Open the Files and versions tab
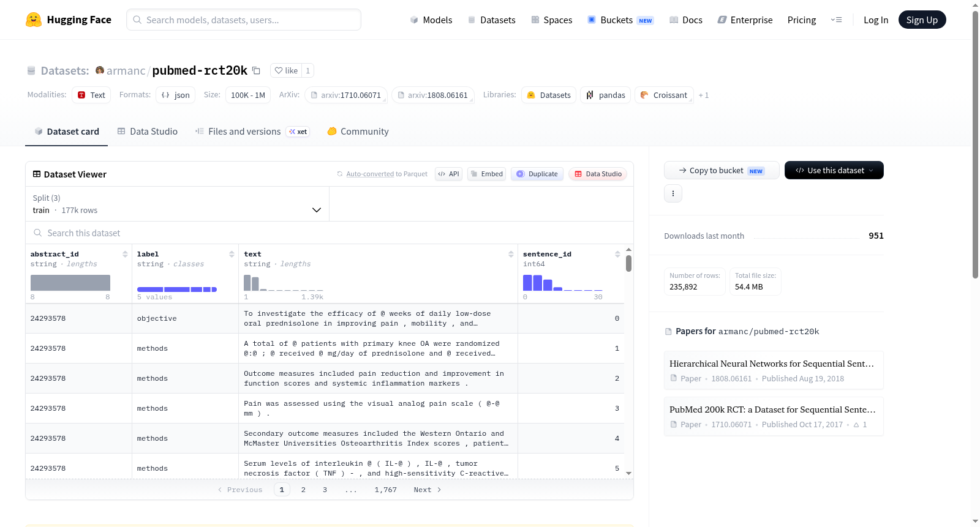Screen dimensions: 980x527 (x=252, y=132)
